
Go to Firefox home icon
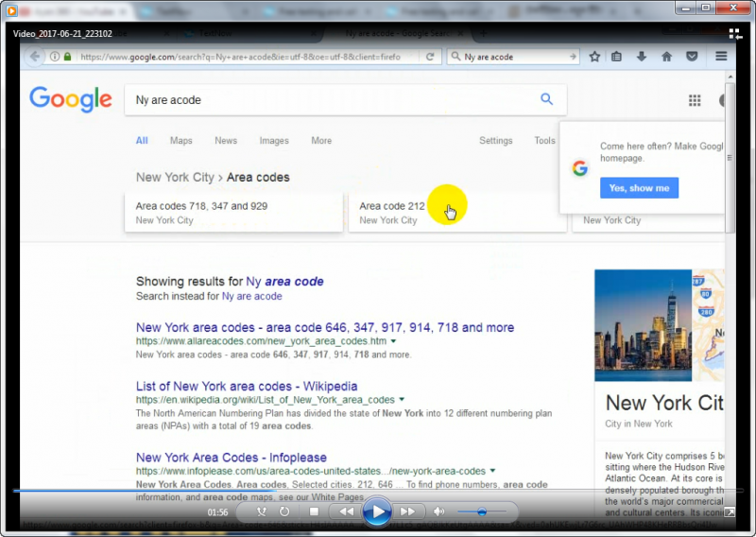(x=667, y=57)
